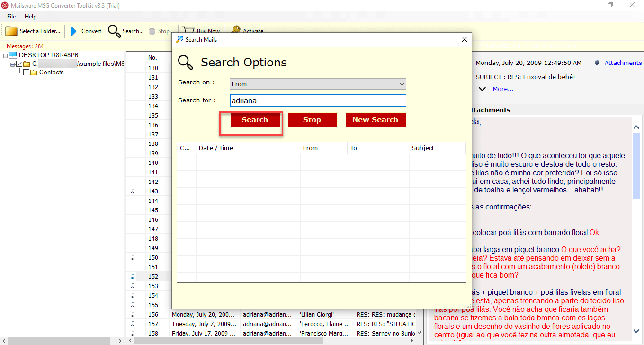This screenshot has width=644, height=345.
Task: Click the message list down scroll arrow
Action: point(419,333)
